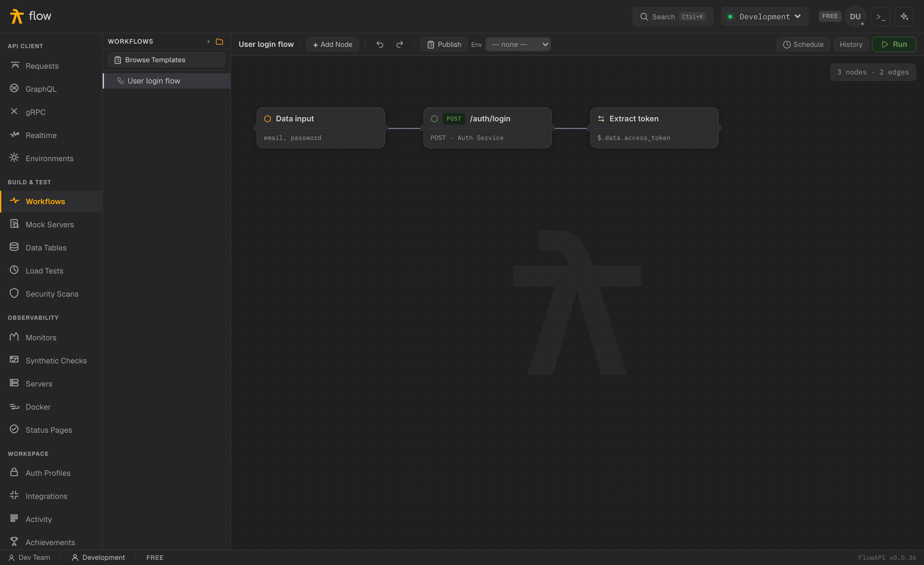Undo the last canvas action

380,44
